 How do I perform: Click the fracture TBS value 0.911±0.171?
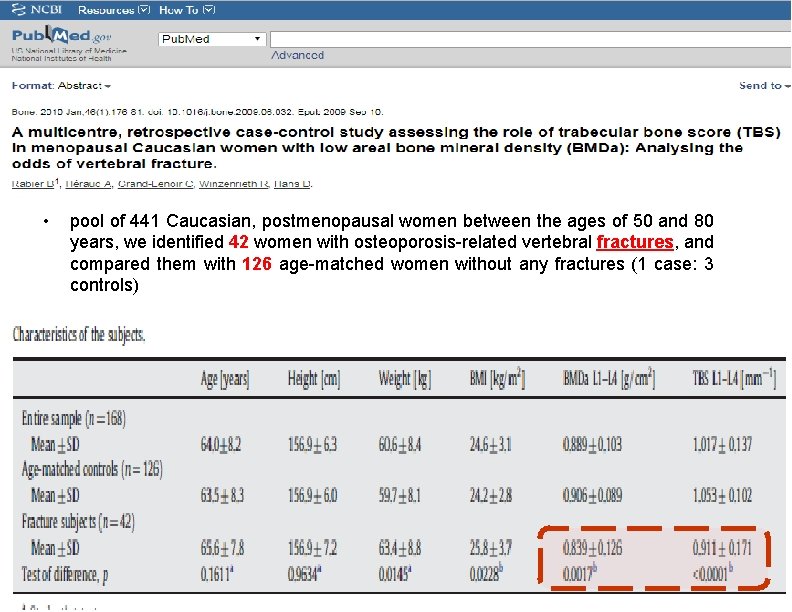point(722,548)
